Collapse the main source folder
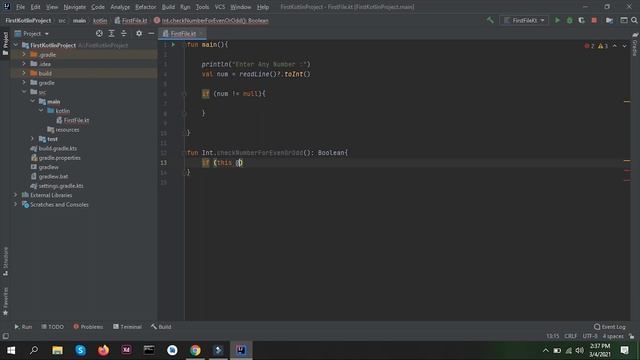 click(33, 101)
